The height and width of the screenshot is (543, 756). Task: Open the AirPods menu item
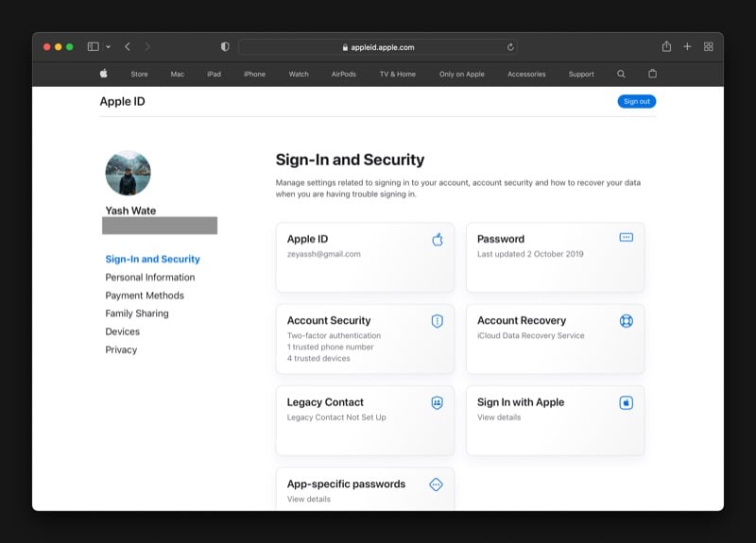344,75
